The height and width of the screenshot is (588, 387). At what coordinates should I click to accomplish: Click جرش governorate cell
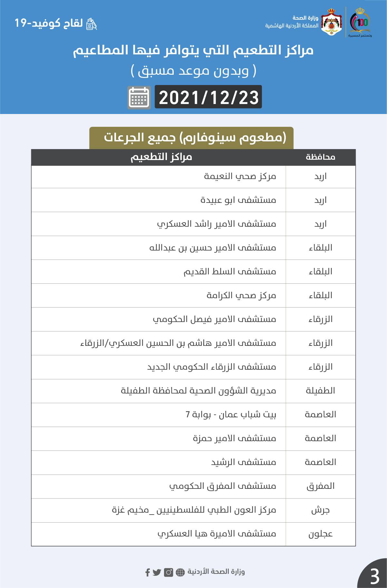[320, 510]
